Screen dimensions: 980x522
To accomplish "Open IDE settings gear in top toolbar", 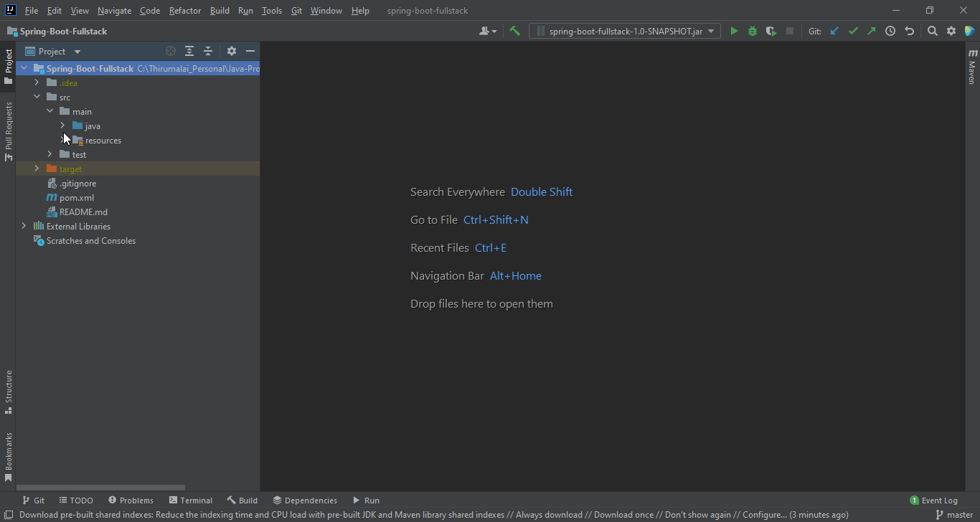I will click(951, 31).
